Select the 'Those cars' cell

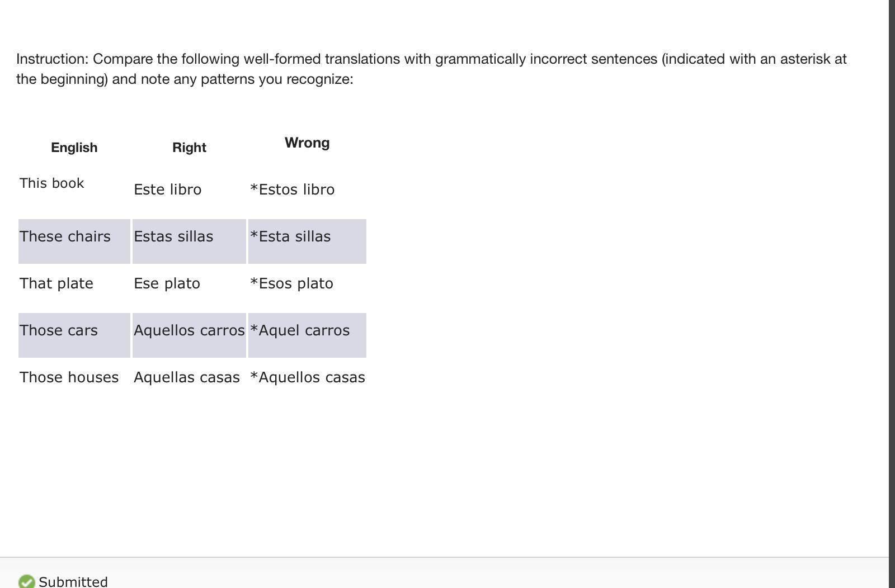coord(59,330)
